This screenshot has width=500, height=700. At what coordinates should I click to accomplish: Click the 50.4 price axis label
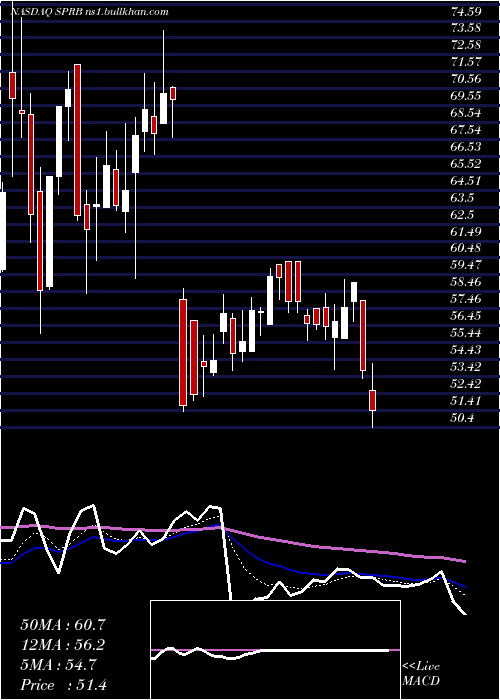click(x=462, y=418)
